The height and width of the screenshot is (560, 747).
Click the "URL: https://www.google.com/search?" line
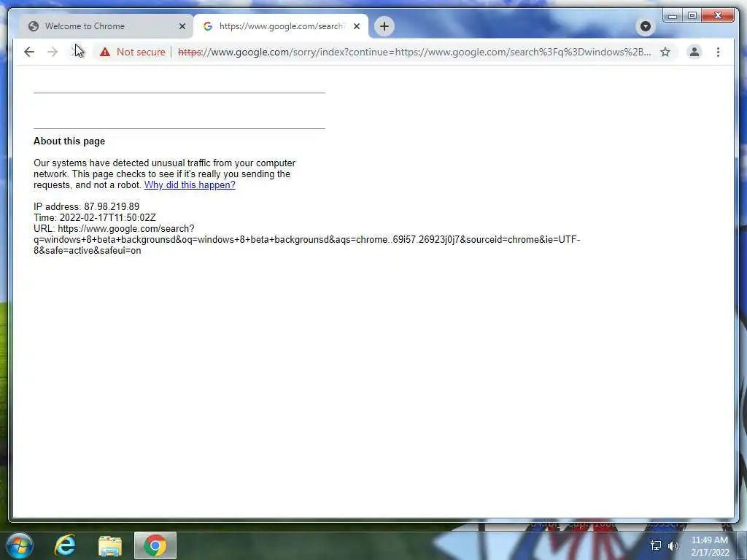pyautogui.click(x=114, y=228)
